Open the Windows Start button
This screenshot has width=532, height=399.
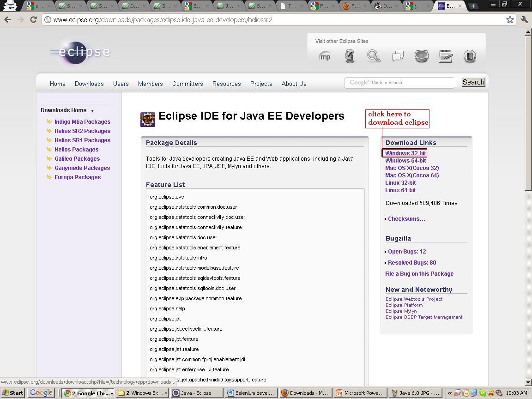tap(13, 393)
